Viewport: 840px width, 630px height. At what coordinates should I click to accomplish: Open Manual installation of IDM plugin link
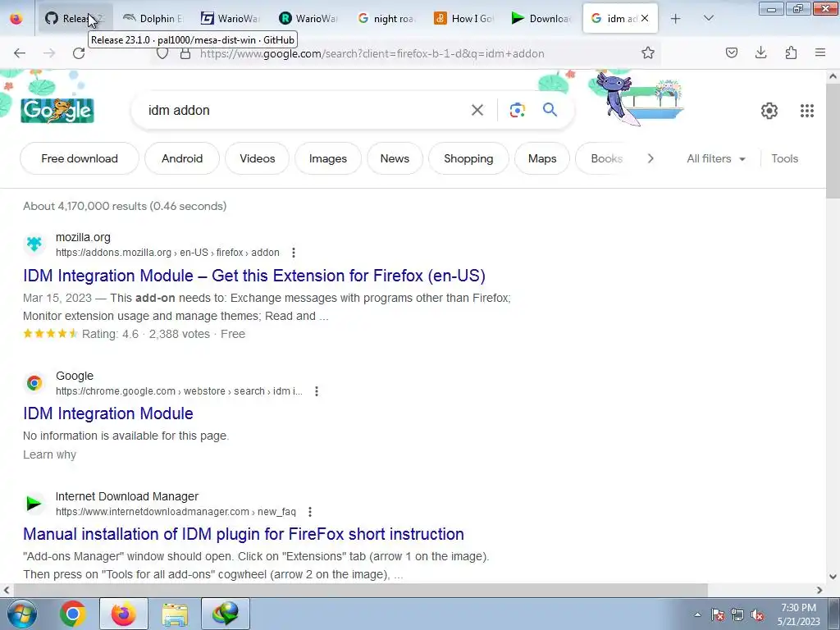[x=243, y=534]
